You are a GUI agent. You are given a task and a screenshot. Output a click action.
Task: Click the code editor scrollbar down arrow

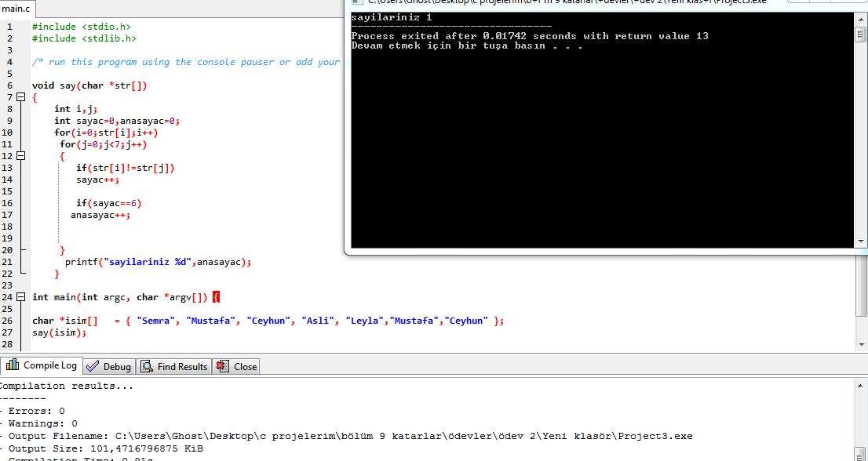click(862, 344)
